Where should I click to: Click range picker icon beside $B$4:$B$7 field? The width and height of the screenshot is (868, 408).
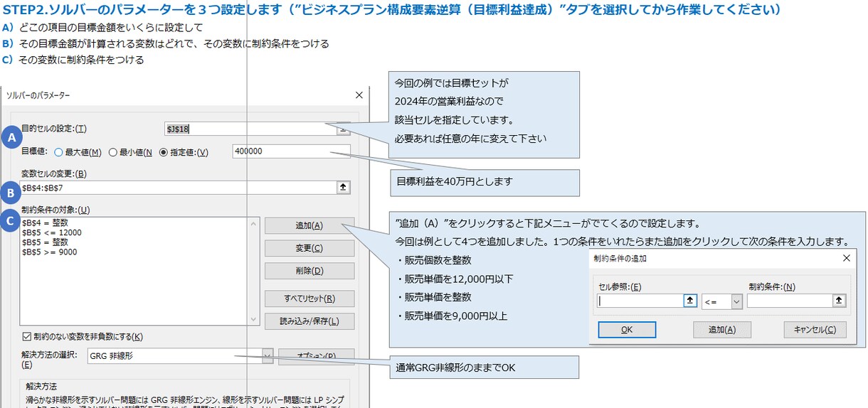[343, 187]
